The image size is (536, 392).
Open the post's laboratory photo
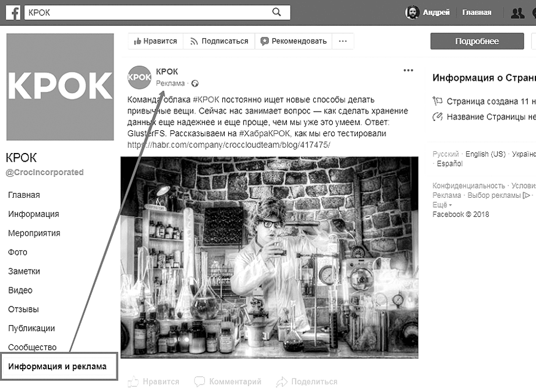[269, 257]
